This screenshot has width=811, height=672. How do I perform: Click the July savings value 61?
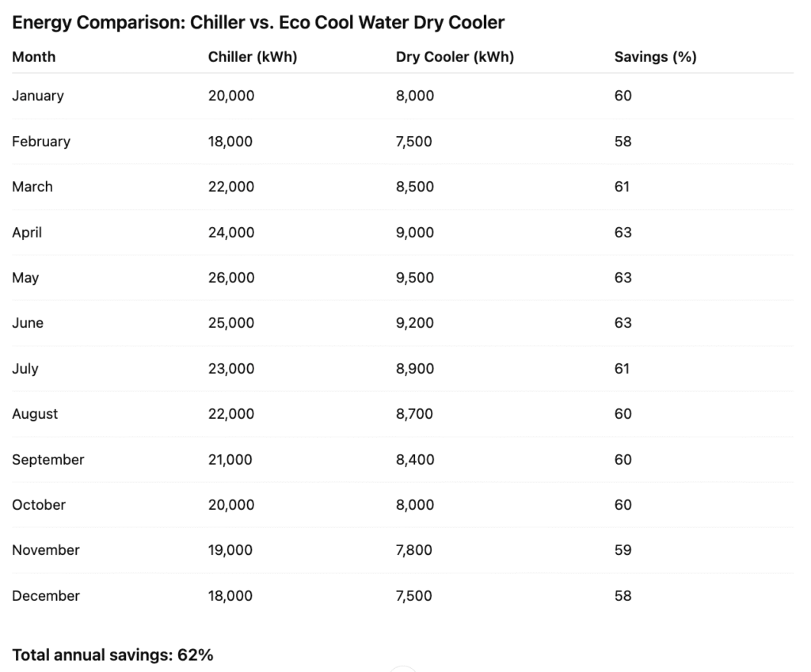(623, 369)
